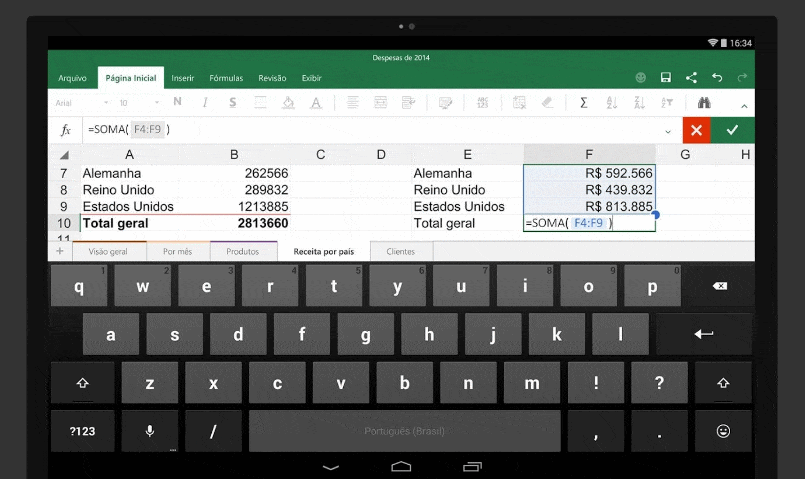This screenshot has width=805, height=479.
Task: Switch the keyboard to ?123 symbols
Action: pos(82,431)
